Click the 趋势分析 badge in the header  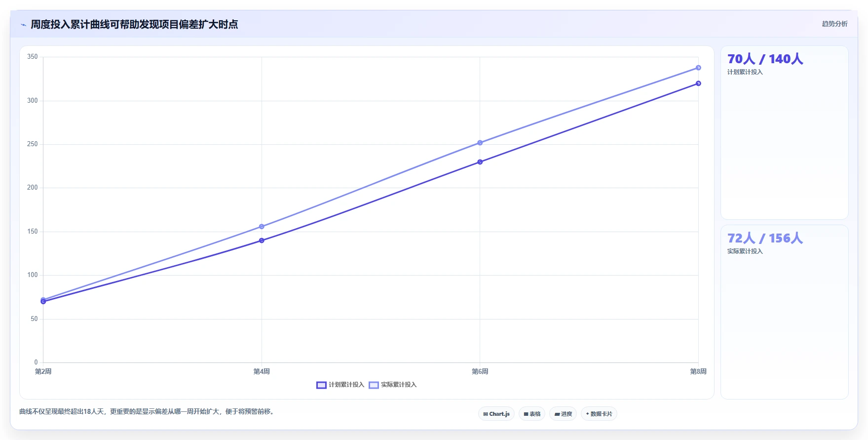[834, 24]
